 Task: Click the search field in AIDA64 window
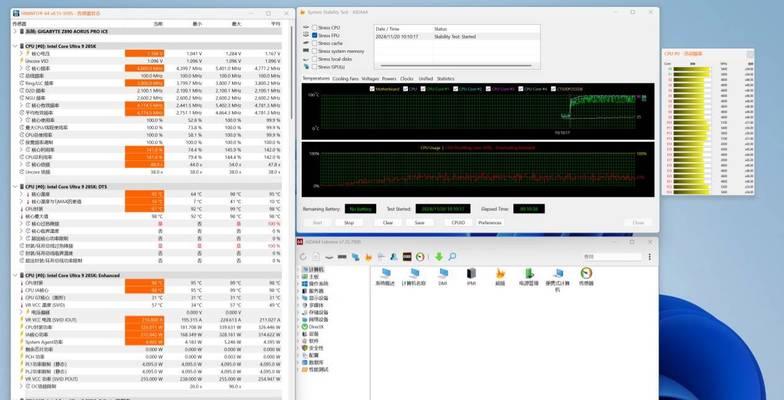point(612,256)
